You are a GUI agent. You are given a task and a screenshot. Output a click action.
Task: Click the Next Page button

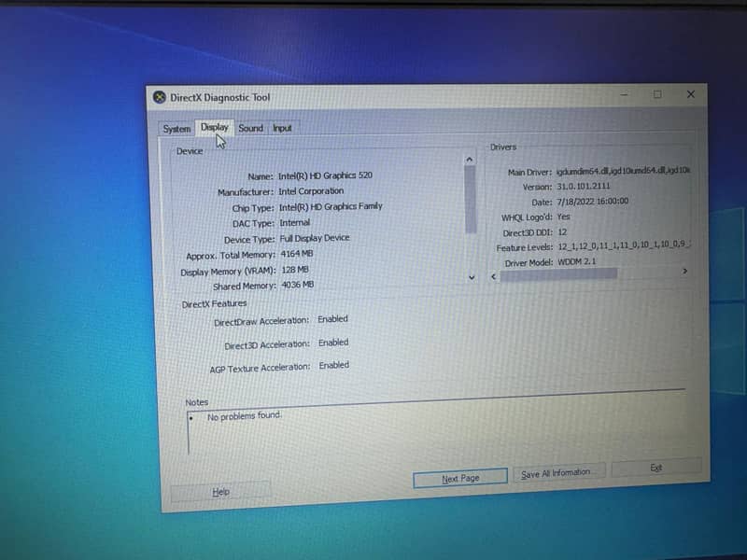pyautogui.click(x=460, y=478)
